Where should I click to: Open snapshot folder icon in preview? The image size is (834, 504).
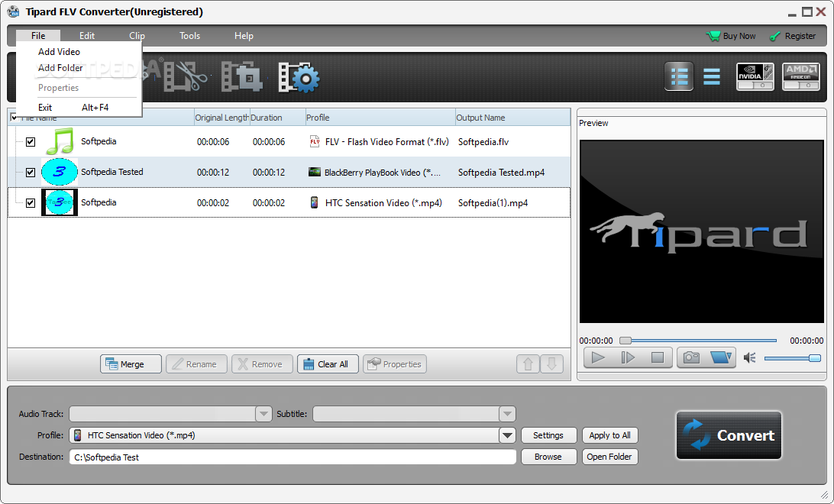721,358
